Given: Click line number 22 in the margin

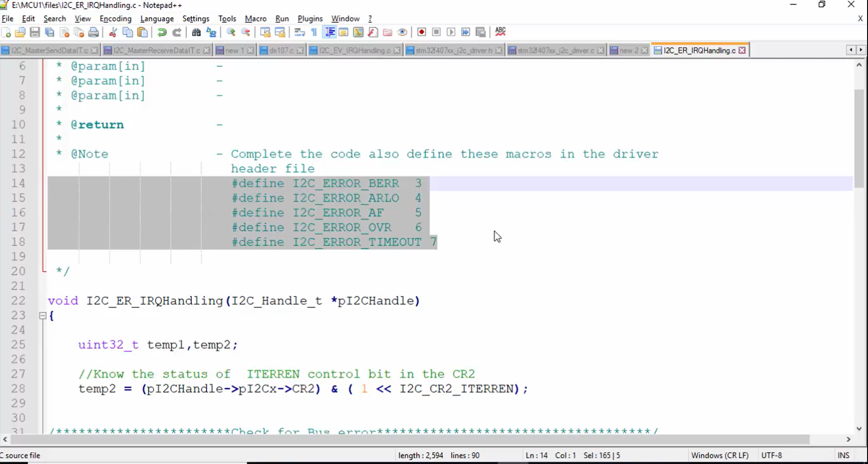Looking at the screenshot, I should tap(19, 301).
